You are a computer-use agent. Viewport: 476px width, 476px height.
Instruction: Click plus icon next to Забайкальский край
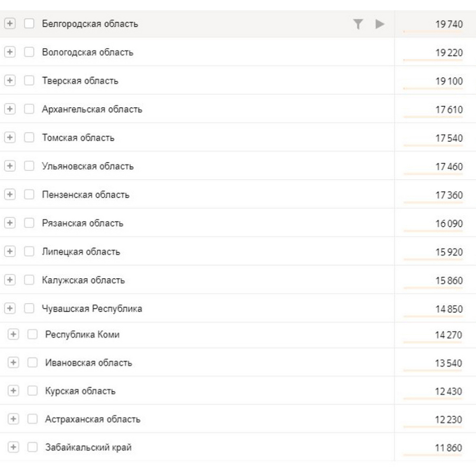tap(13, 447)
